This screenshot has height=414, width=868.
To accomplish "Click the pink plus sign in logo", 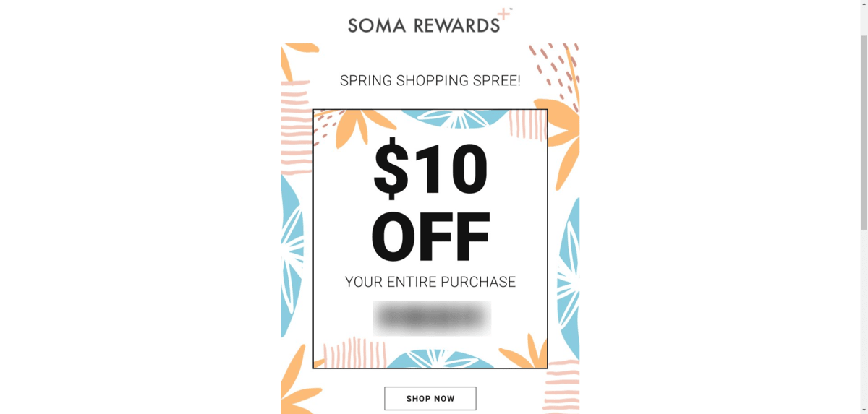I will (x=504, y=14).
